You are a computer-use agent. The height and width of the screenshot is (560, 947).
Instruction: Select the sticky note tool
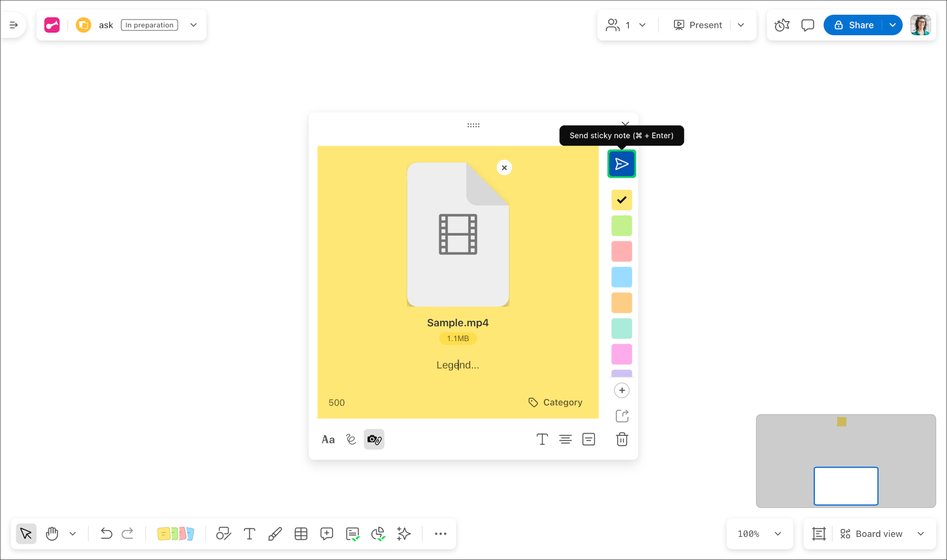[176, 534]
